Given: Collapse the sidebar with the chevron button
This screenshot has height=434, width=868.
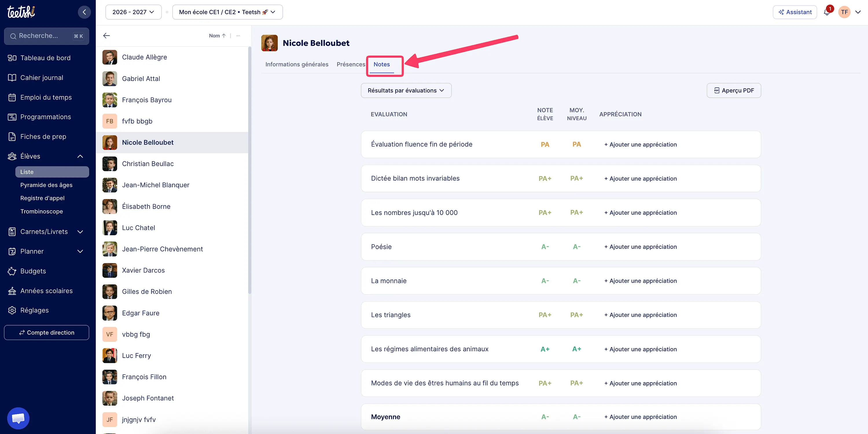Looking at the screenshot, I should (84, 12).
